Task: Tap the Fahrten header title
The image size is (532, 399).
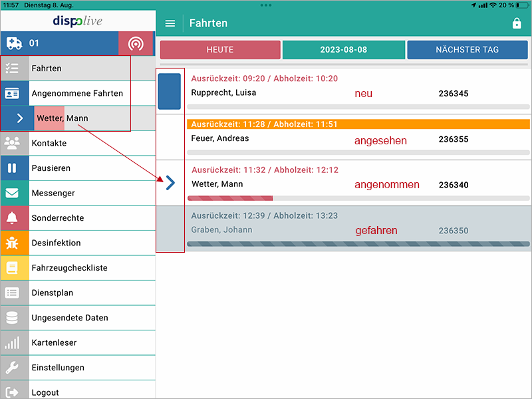Action: pos(208,23)
